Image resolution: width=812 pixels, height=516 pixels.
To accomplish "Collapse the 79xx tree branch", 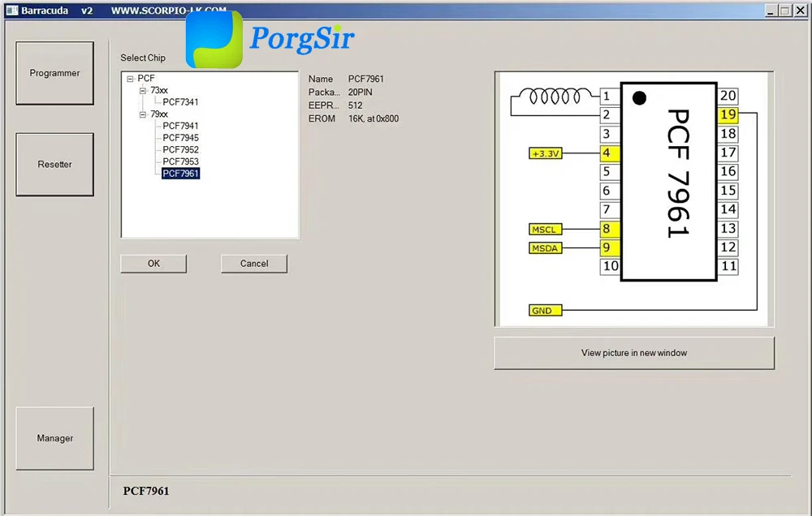I will (142, 114).
